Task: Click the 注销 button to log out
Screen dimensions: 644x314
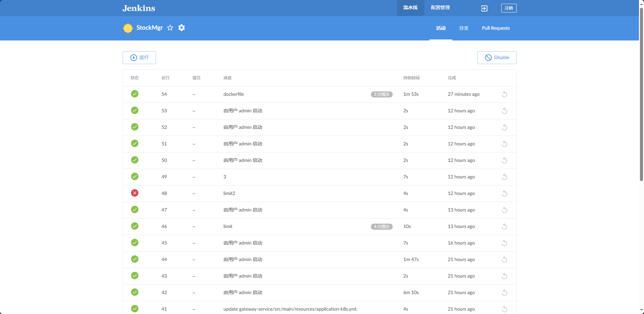Action: tap(509, 8)
